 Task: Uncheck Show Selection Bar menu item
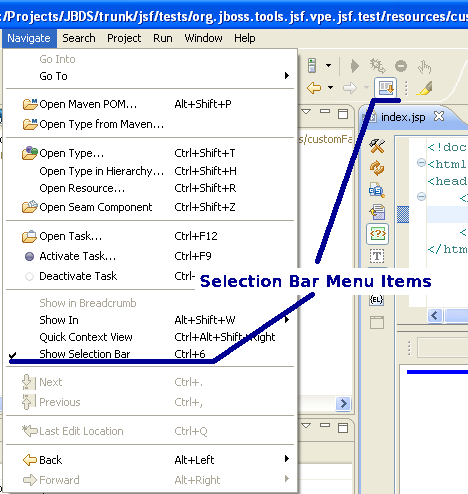[x=150, y=354]
